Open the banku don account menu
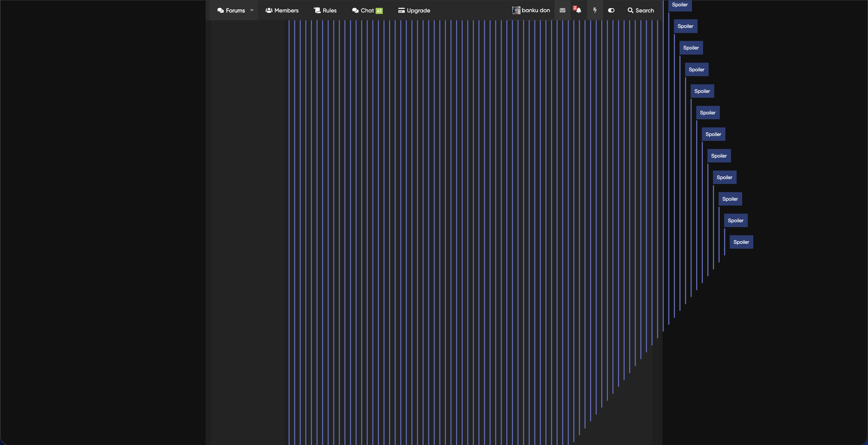868x445 pixels. (531, 10)
